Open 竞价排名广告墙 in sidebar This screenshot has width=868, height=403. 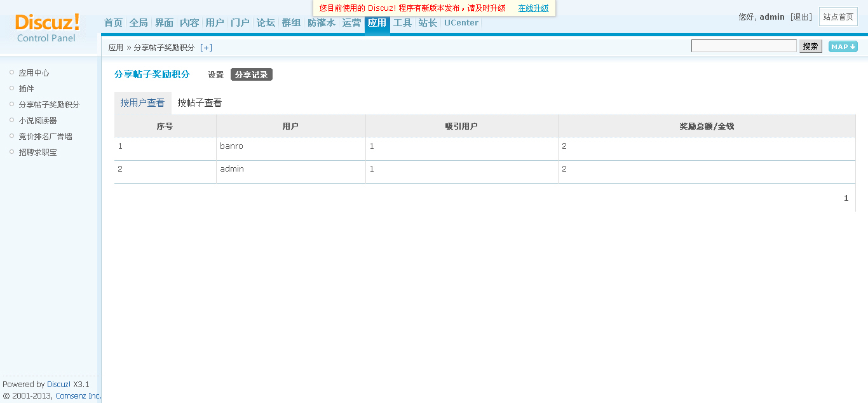(45, 137)
